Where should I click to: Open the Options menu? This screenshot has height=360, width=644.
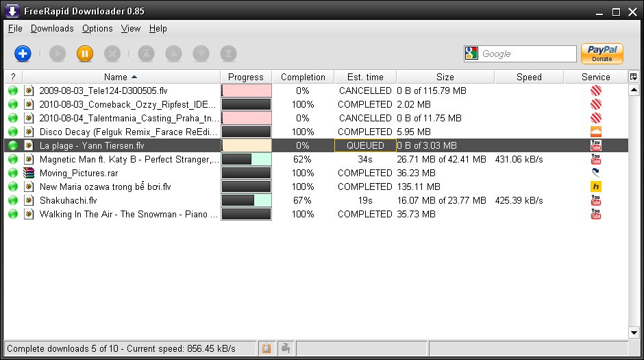(97, 28)
